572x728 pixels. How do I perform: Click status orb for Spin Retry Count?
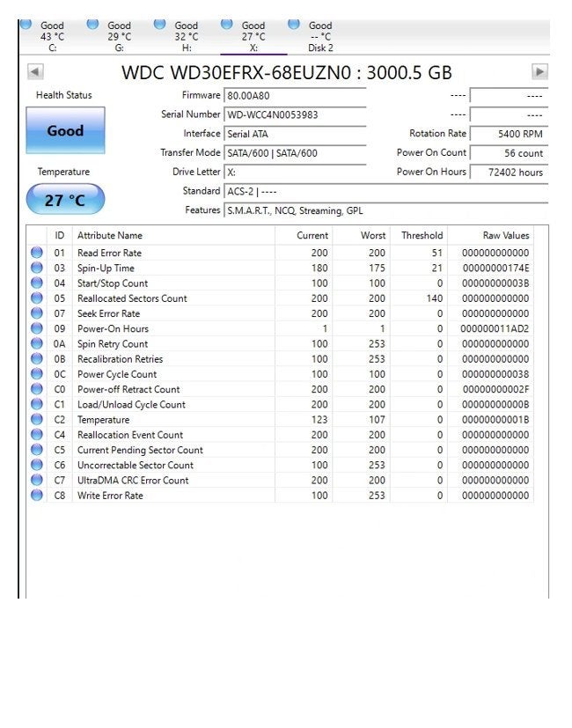click(37, 343)
